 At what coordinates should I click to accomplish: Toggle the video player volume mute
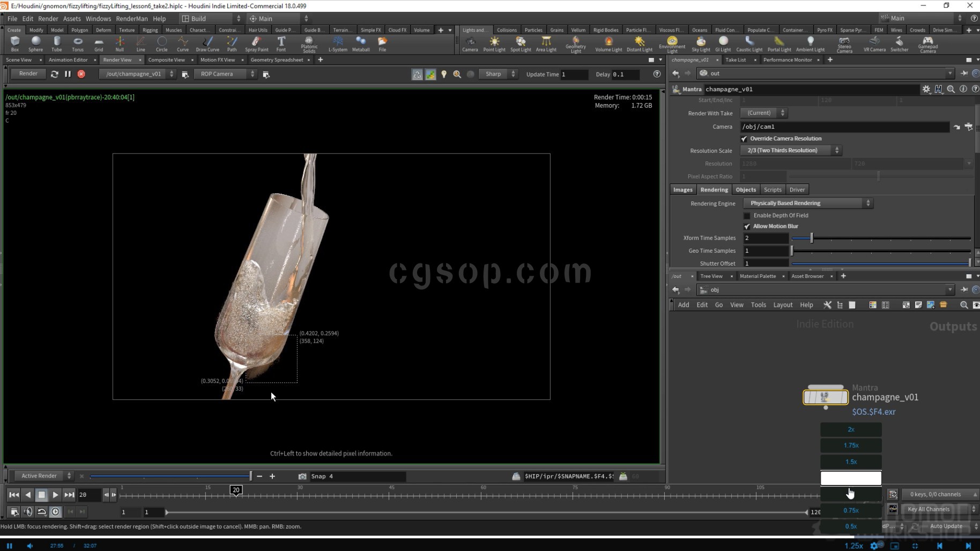pos(30,546)
